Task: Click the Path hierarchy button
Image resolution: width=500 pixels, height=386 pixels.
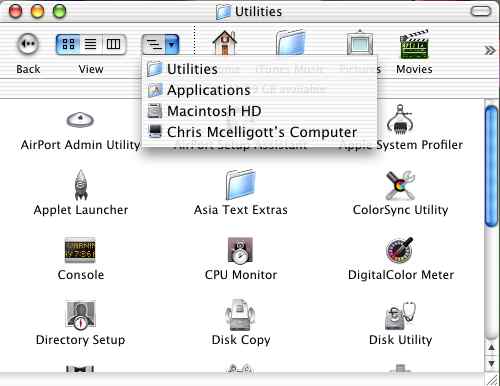Action: [154, 44]
